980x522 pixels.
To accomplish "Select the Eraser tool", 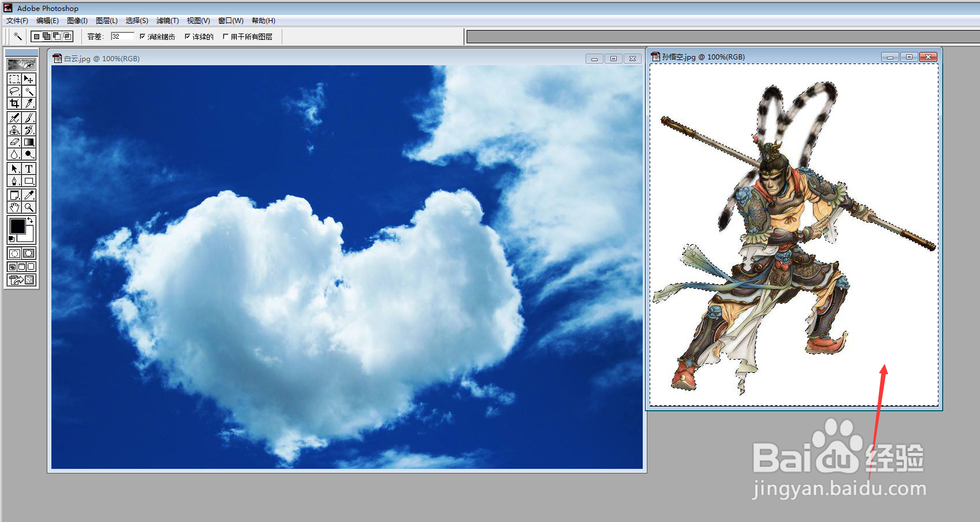I will coord(14,142).
